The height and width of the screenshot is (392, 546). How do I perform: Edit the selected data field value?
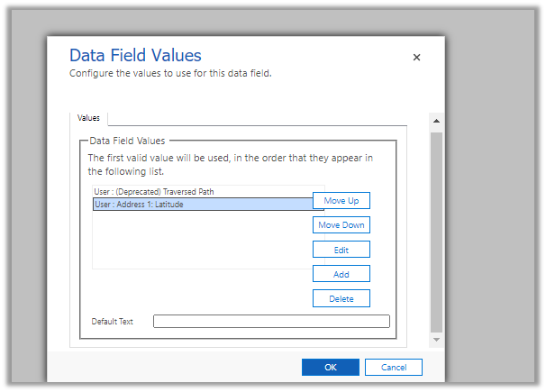[x=341, y=250]
